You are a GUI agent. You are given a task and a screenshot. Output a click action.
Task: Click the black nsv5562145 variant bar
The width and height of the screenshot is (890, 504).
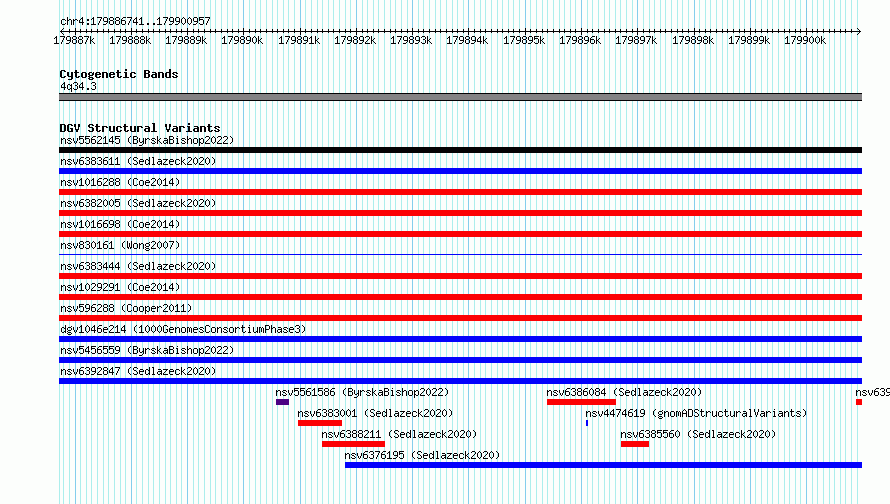coord(460,150)
